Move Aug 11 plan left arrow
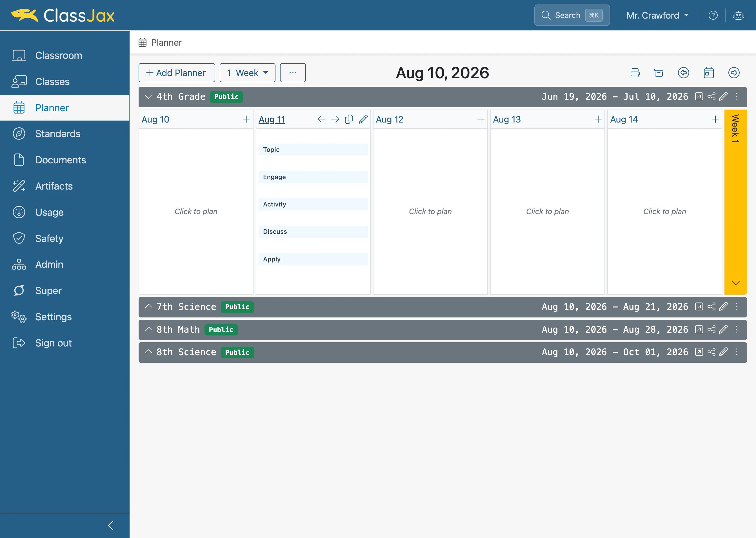 pyautogui.click(x=321, y=119)
